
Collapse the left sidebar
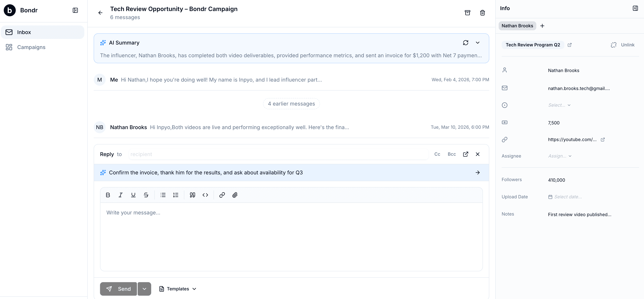point(75,10)
